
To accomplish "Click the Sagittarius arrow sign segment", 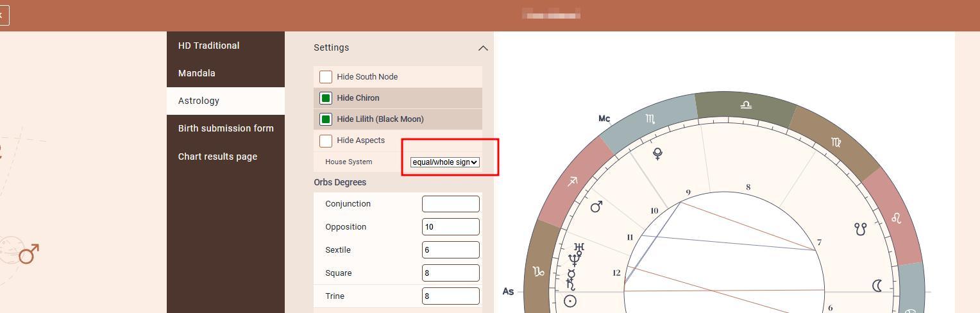I will point(572,182).
